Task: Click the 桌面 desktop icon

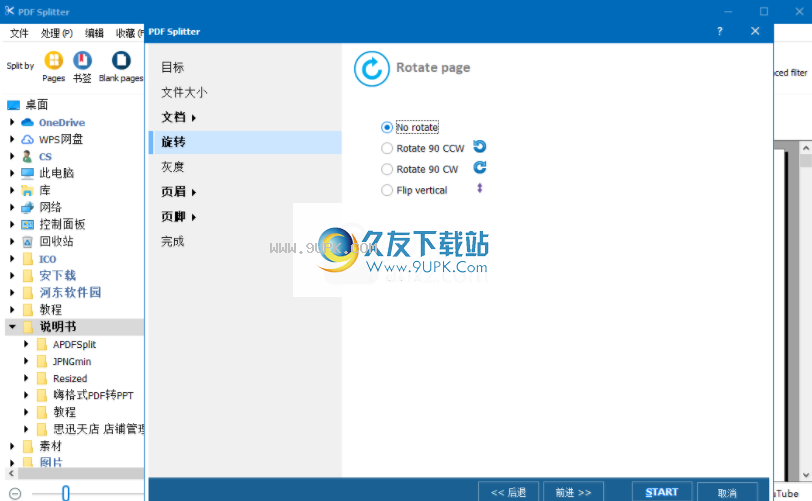Action: coord(13,105)
